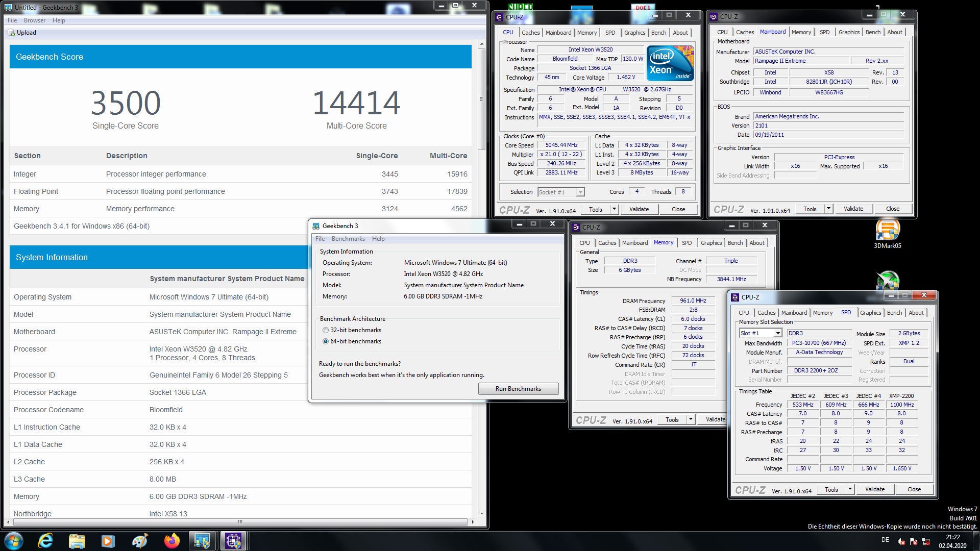Click Validate in the CPU-Z SPD window
Image resolution: width=980 pixels, height=551 pixels.
click(x=875, y=489)
